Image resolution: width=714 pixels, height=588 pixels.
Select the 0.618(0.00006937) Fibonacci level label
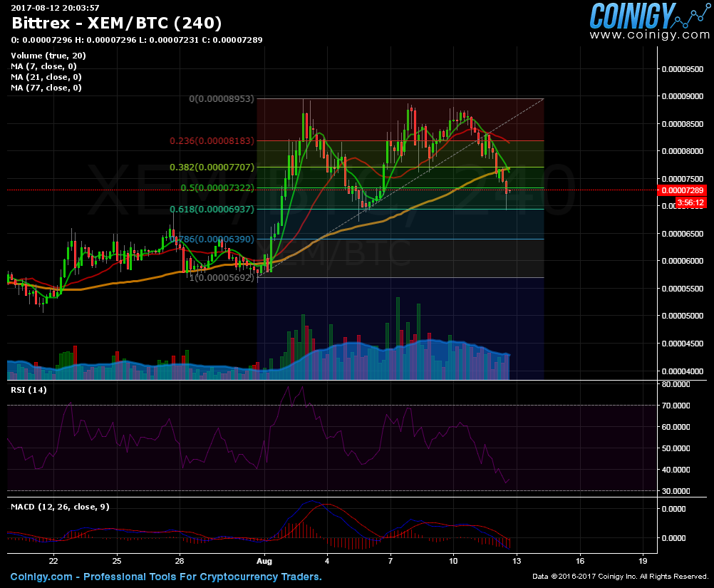212,209
